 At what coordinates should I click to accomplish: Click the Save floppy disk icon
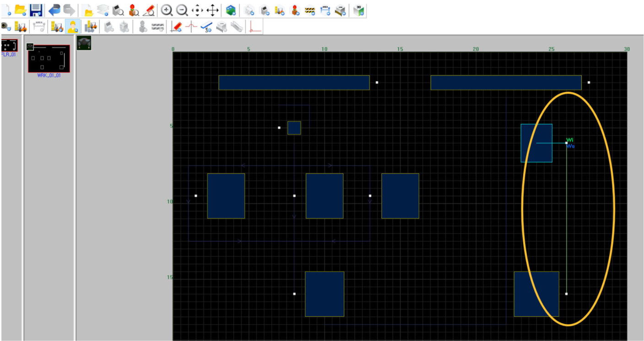[36, 10]
